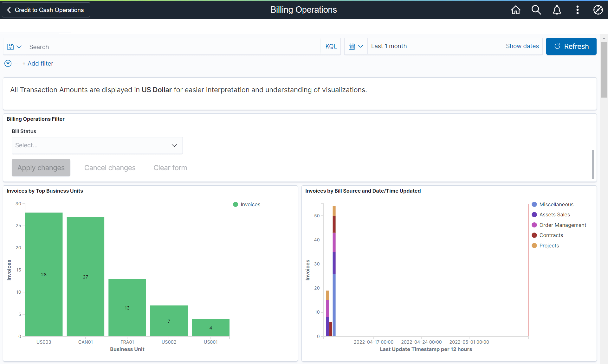Open the three-dot actions menu in the header

(x=577, y=10)
